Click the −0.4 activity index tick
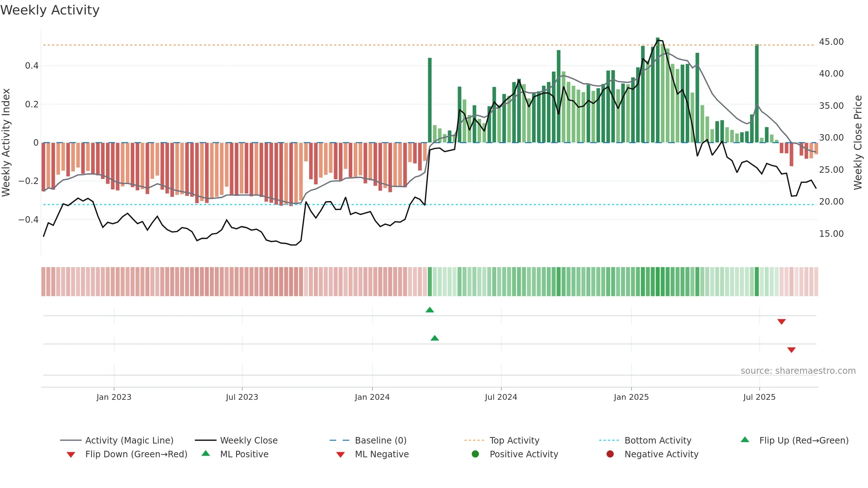Image resolution: width=868 pixels, height=488 pixels. click(29, 219)
